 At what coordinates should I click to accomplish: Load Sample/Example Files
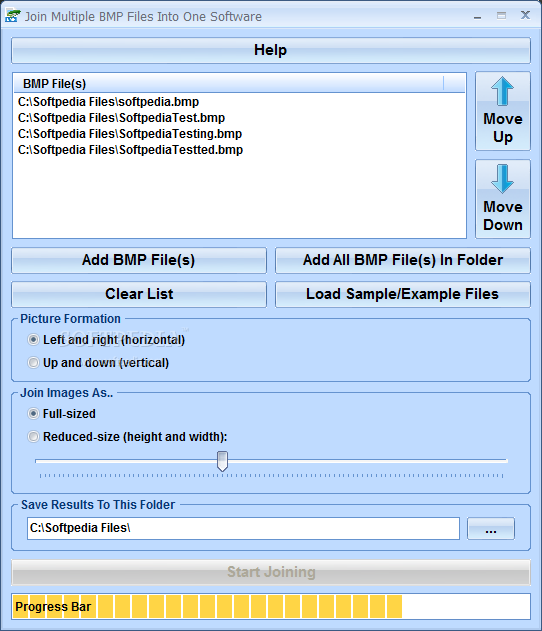coord(403,294)
